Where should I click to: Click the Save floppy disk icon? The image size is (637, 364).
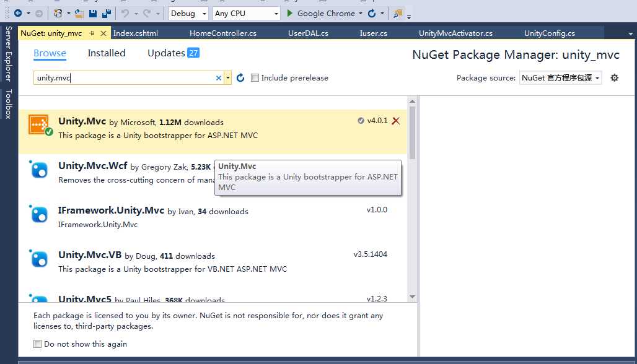[93, 14]
